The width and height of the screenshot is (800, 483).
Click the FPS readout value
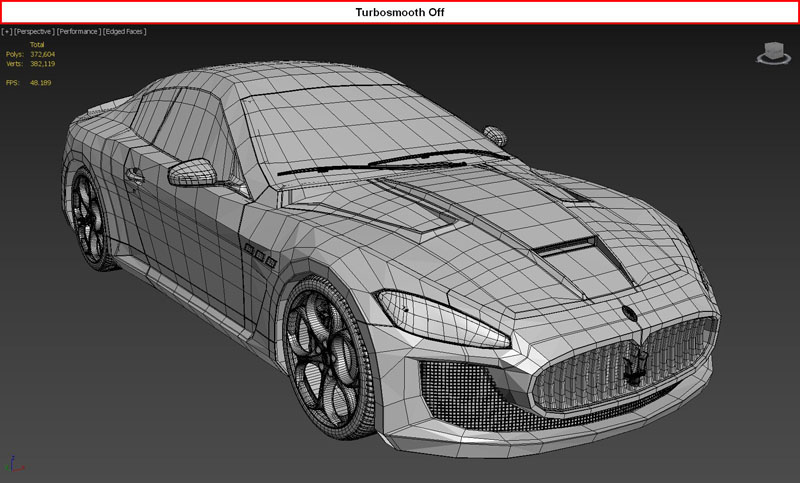coord(40,82)
